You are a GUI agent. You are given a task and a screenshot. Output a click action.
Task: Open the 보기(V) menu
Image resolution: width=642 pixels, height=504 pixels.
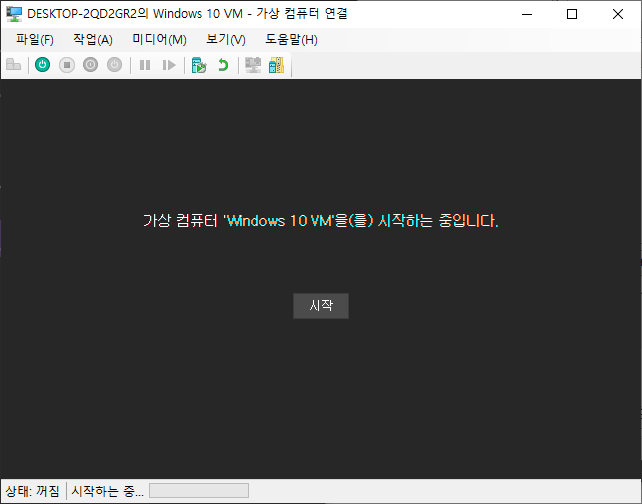click(x=226, y=40)
